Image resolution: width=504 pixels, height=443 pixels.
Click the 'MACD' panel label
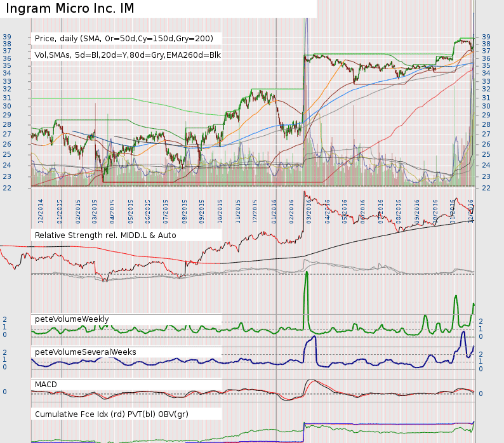tap(46, 385)
